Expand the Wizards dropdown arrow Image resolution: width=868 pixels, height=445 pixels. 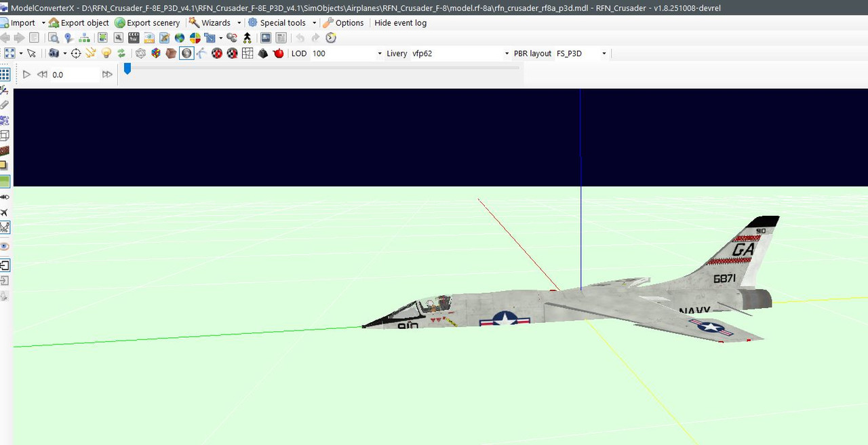coord(239,22)
